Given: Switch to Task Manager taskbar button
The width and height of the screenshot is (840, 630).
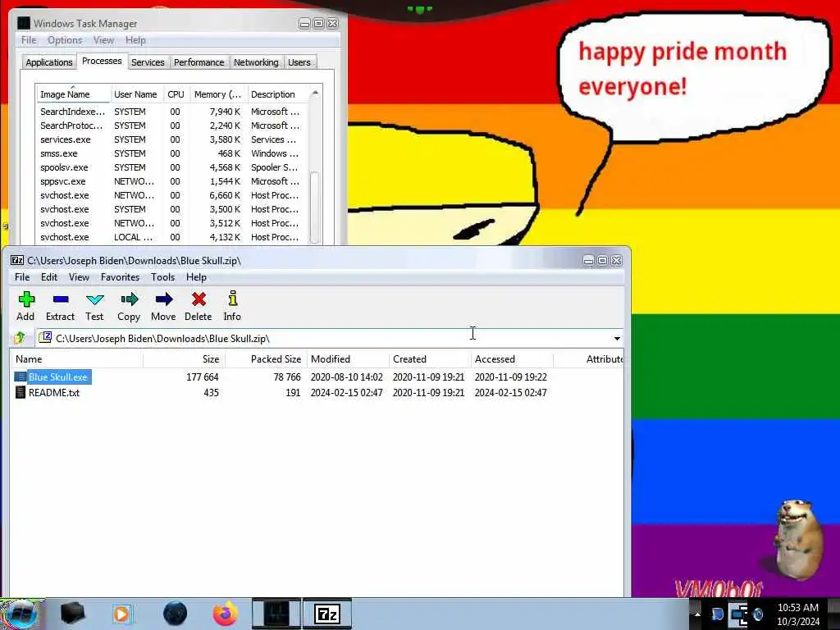Looking at the screenshot, I should coord(276,614).
